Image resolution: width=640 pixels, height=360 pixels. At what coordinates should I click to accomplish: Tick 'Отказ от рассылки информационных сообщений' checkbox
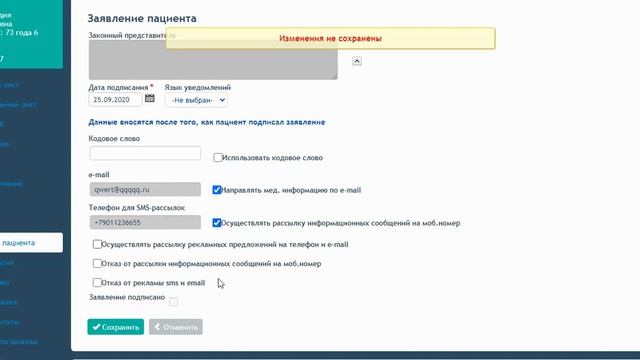97,263
